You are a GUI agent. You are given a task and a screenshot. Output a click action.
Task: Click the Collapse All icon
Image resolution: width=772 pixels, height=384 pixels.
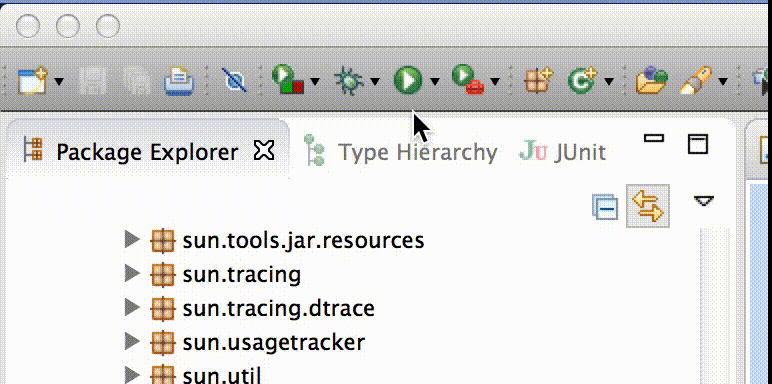(x=605, y=207)
